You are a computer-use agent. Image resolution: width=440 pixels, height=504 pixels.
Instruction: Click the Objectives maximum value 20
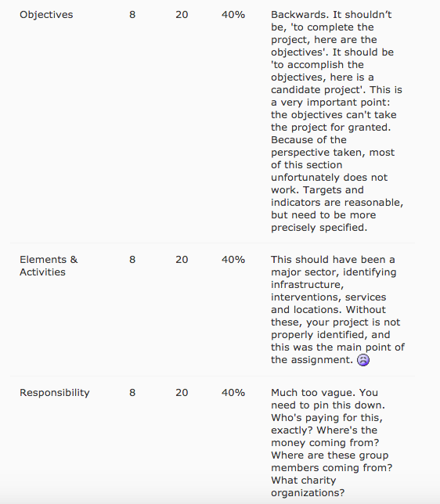(x=182, y=15)
